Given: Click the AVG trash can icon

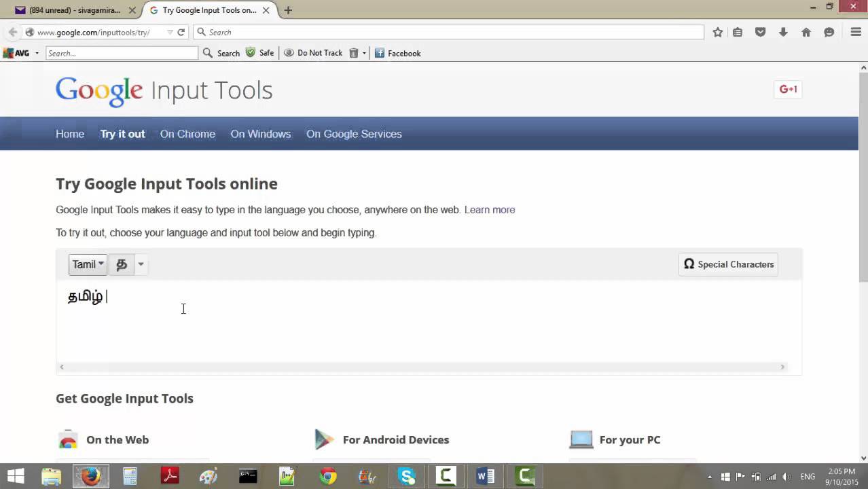Looking at the screenshot, I should click(353, 53).
